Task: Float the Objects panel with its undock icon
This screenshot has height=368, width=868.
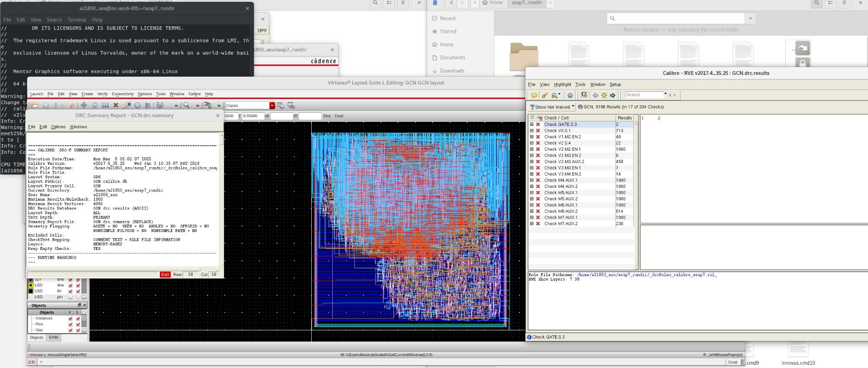Action: coord(80,305)
